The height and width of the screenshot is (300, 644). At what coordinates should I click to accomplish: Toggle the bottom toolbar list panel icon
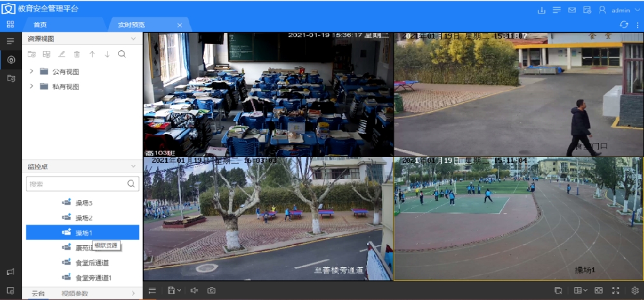[x=153, y=290]
